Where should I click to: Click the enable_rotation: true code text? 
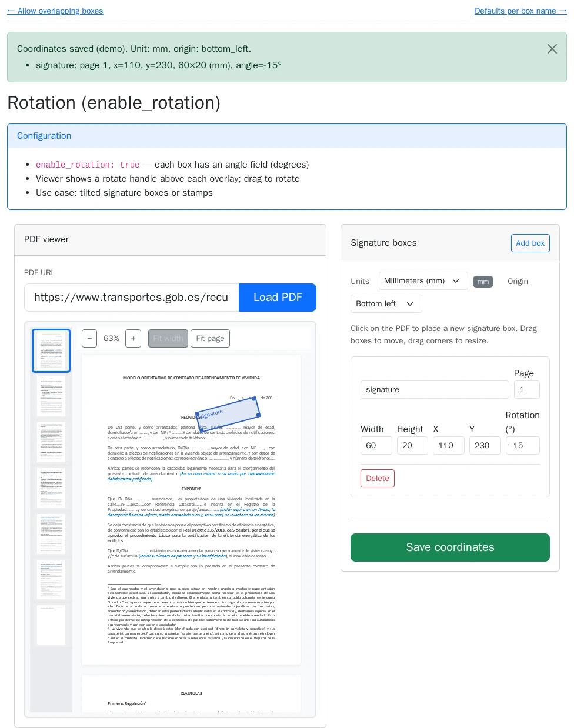tap(88, 165)
